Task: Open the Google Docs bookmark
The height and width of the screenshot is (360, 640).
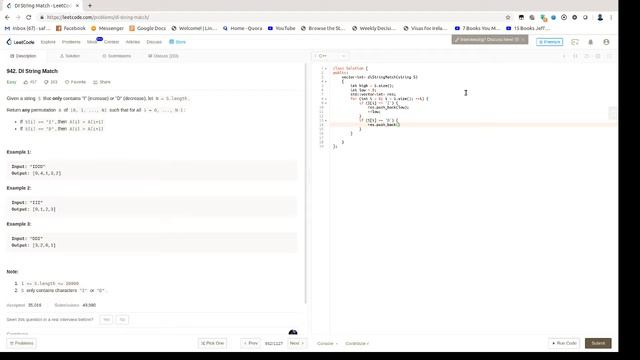Action: (x=147, y=28)
